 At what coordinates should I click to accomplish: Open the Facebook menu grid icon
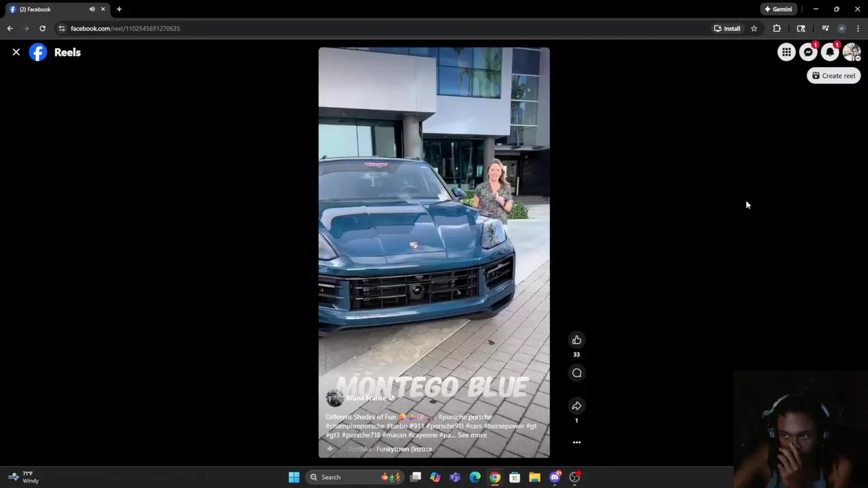pos(786,52)
